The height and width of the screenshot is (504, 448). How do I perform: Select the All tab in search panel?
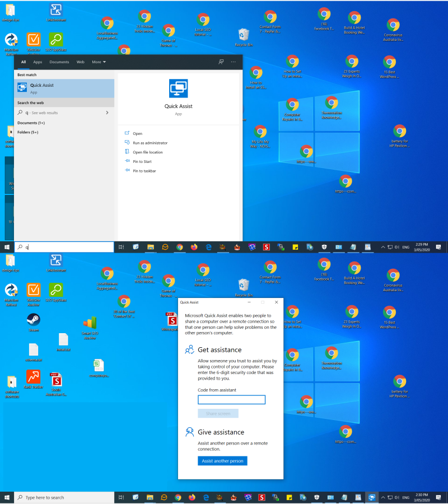(24, 62)
